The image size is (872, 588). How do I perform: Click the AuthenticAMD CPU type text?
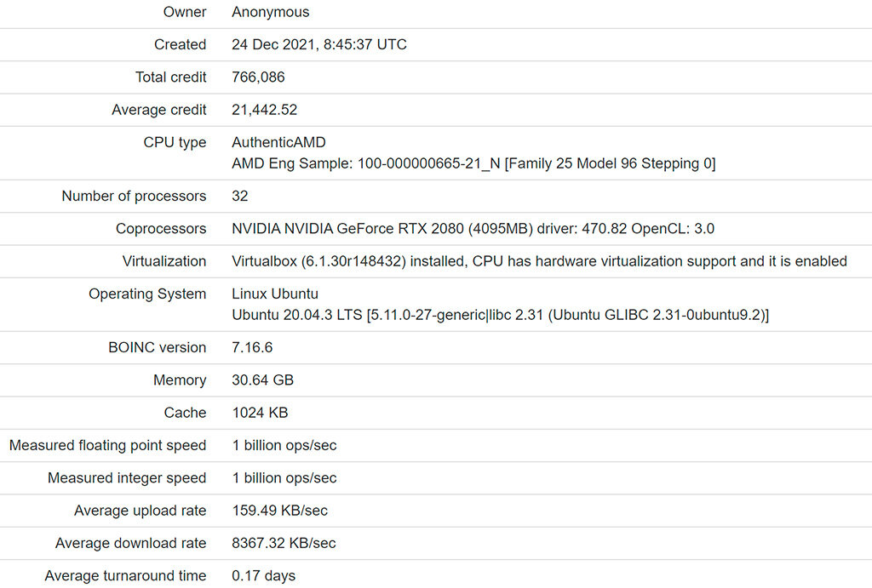278,142
